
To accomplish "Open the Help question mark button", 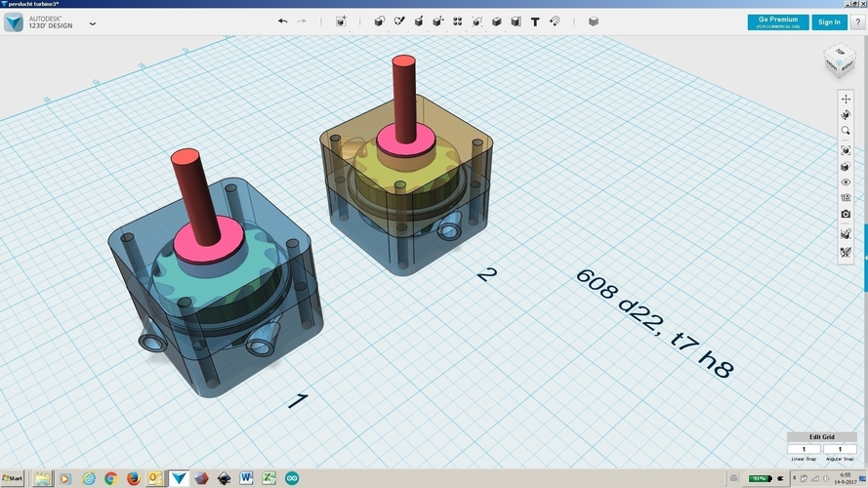I will tap(857, 22).
